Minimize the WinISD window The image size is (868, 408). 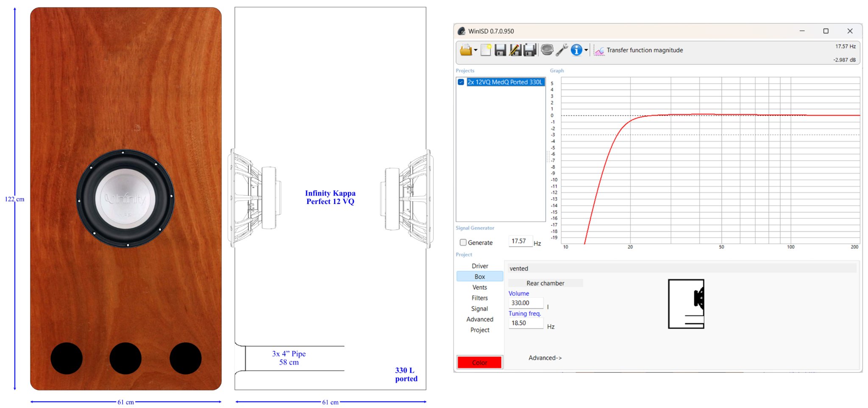(802, 31)
